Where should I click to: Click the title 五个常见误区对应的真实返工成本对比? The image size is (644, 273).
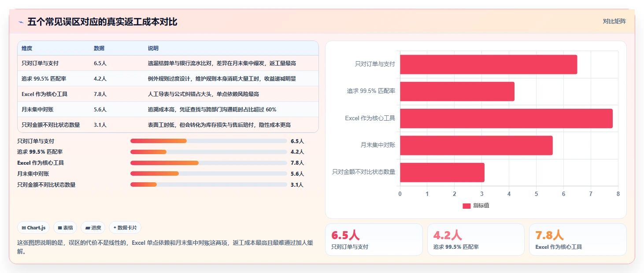pyautogui.click(x=102, y=22)
